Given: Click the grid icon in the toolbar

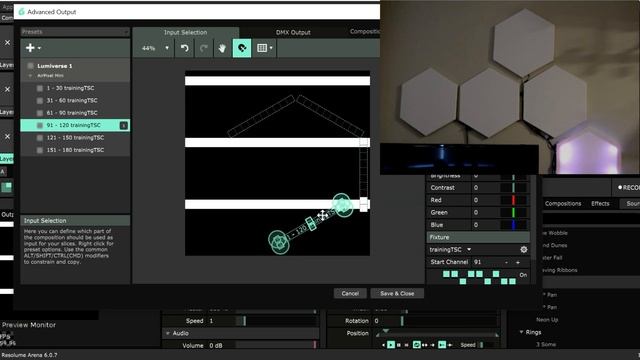Looking at the screenshot, I should pos(262,48).
